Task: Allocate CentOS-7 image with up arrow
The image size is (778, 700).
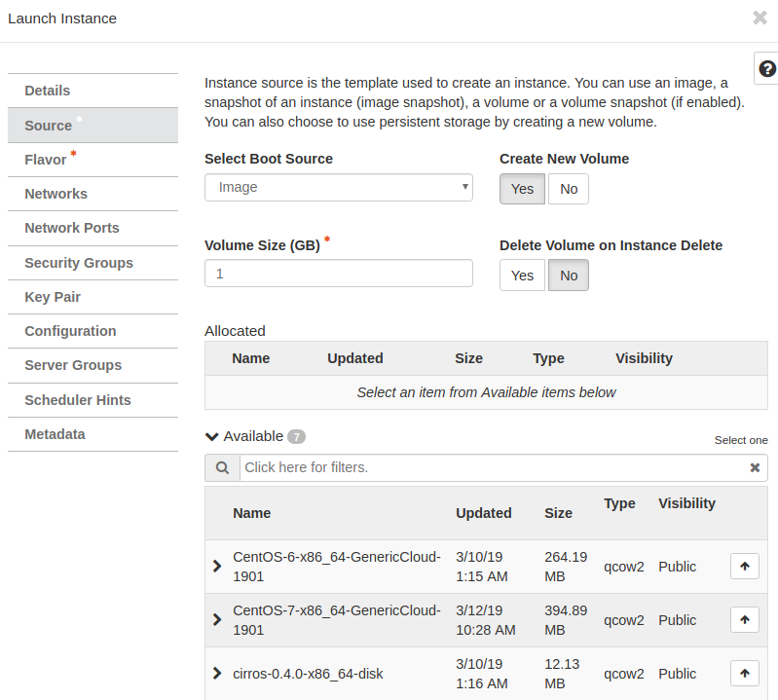Action: [x=744, y=620]
